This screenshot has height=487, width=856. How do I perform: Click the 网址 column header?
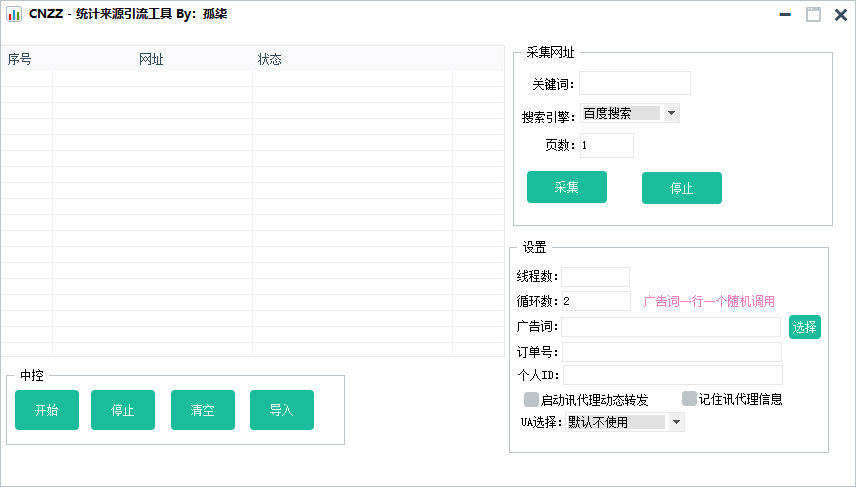tap(151, 59)
